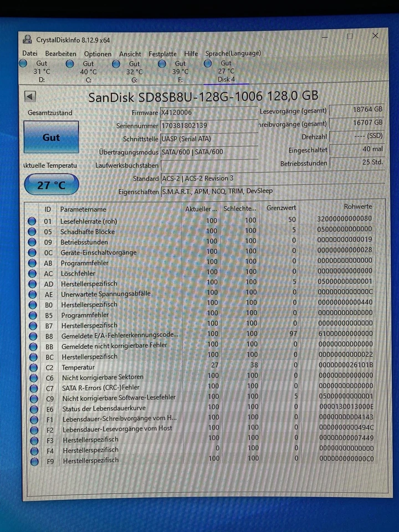Viewport: 399px width, 532px height.
Task: Click status dot for Löschfehler row
Action: pos(33,273)
